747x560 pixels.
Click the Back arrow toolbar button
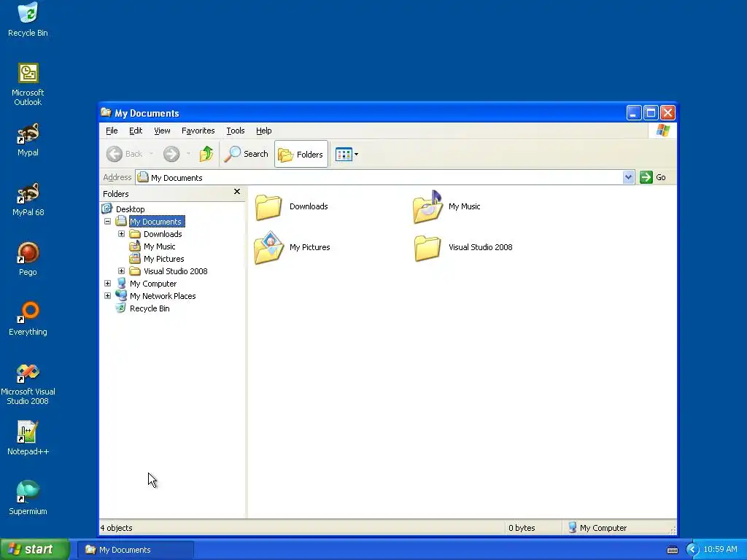click(x=124, y=154)
